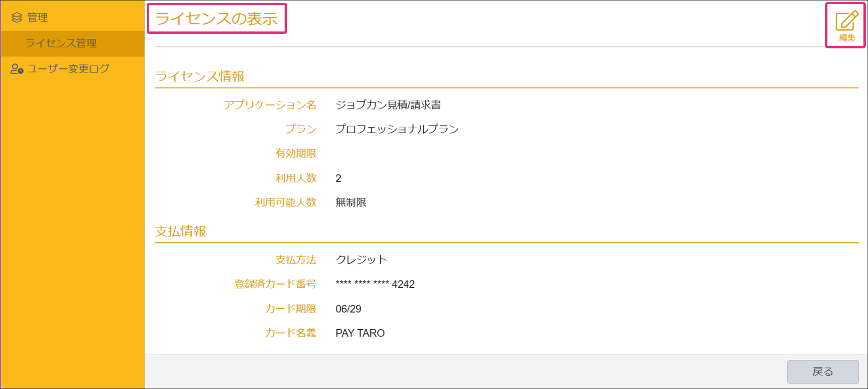Click the pencil edit icon
This screenshot has height=389, width=868.
847,21
